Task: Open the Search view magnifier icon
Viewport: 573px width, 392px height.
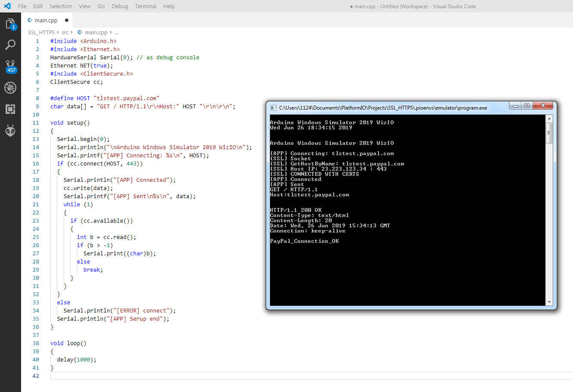Action: [10, 45]
